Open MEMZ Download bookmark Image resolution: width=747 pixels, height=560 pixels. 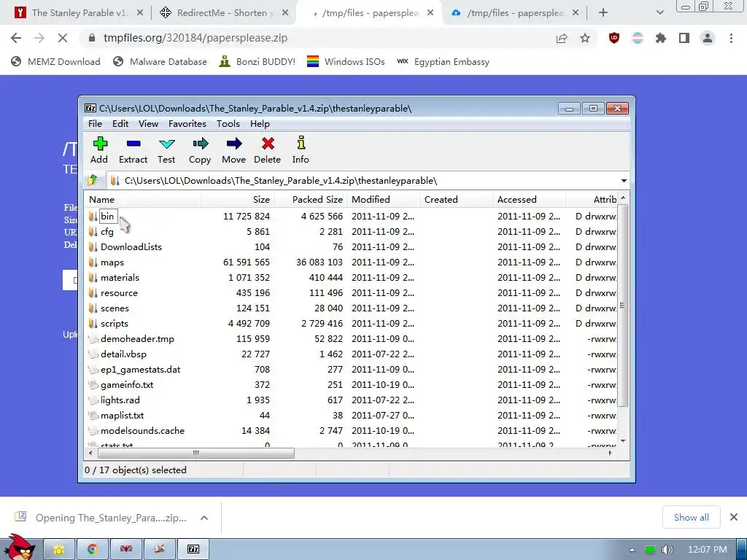pyautogui.click(x=55, y=61)
